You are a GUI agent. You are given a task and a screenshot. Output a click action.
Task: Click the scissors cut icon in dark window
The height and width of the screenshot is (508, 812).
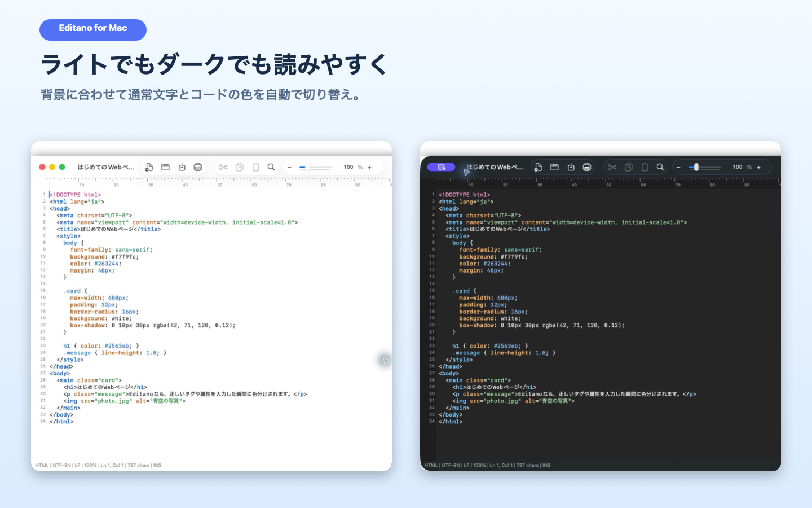point(612,167)
